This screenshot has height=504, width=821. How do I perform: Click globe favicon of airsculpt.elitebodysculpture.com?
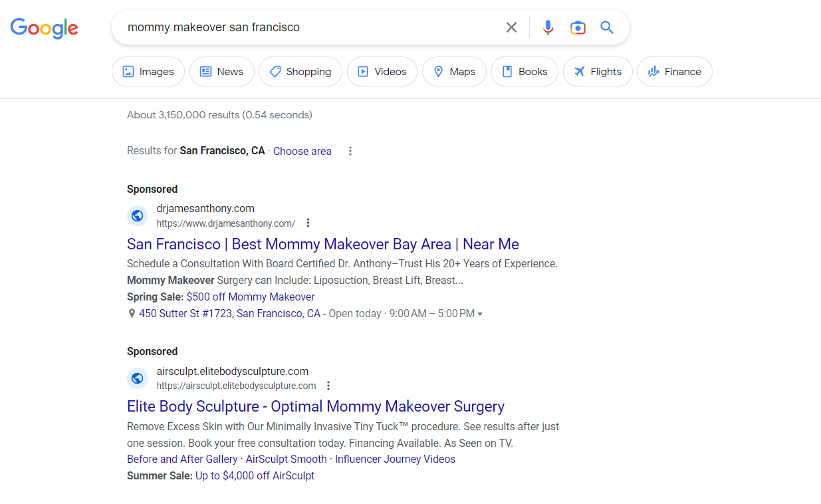pos(137,378)
